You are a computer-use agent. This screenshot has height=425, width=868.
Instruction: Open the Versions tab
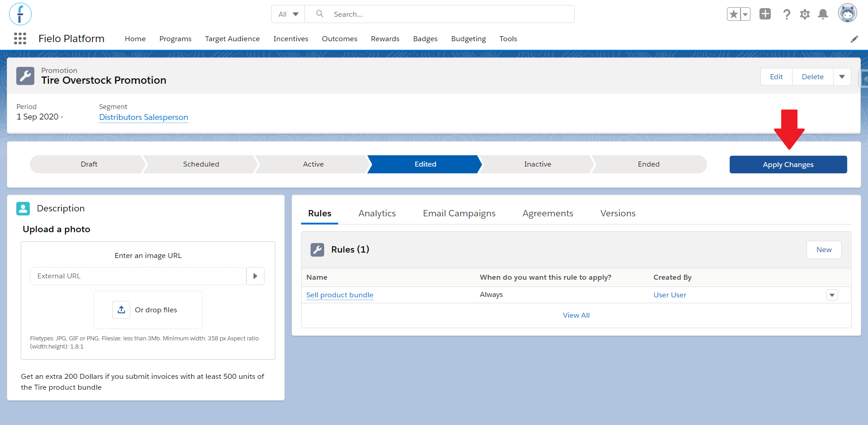click(x=618, y=213)
